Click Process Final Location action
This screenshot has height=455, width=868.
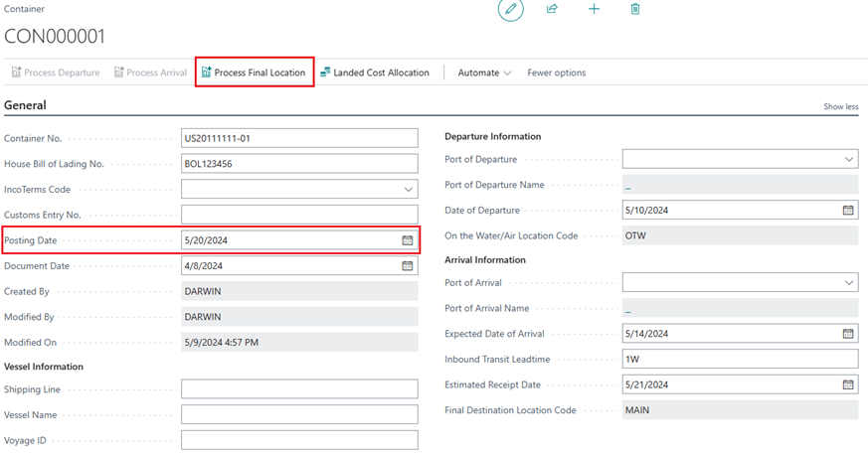pyautogui.click(x=255, y=73)
